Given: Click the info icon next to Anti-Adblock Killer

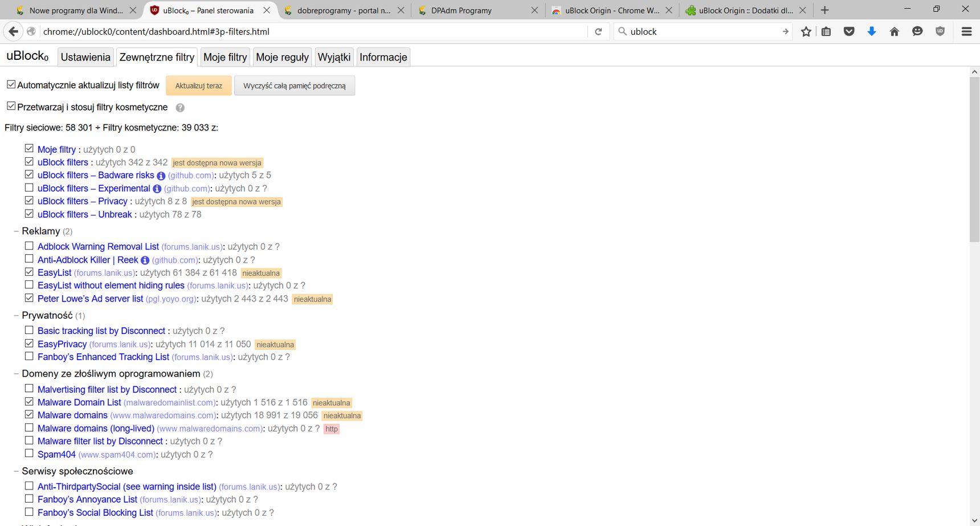Looking at the screenshot, I should [x=145, y=260].
